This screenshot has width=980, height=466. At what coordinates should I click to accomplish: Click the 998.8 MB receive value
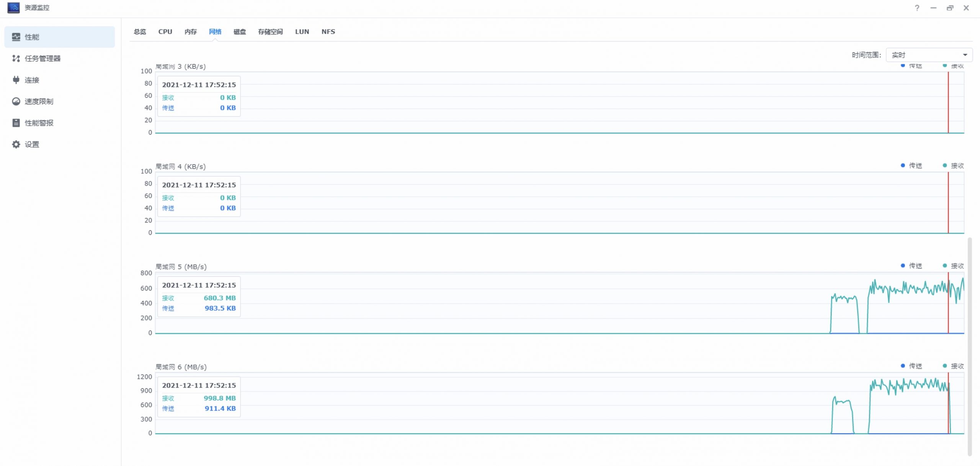[220, 398]
